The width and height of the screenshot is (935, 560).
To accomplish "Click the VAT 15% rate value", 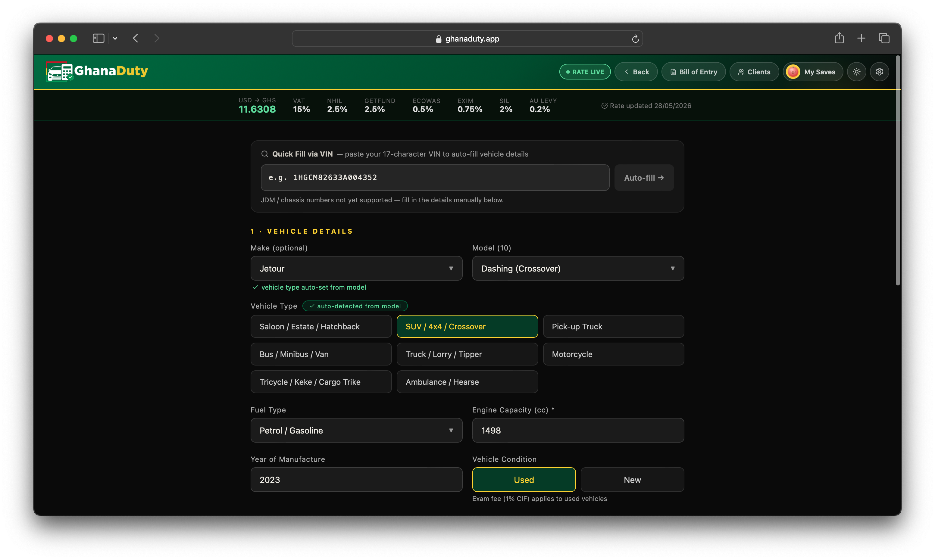I will point(301,109).
